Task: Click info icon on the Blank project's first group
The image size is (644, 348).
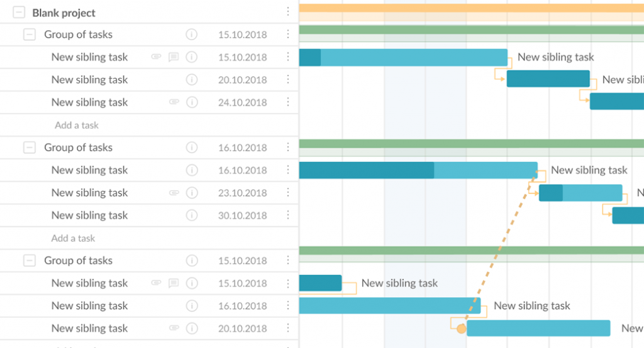Action: [192, 35]
